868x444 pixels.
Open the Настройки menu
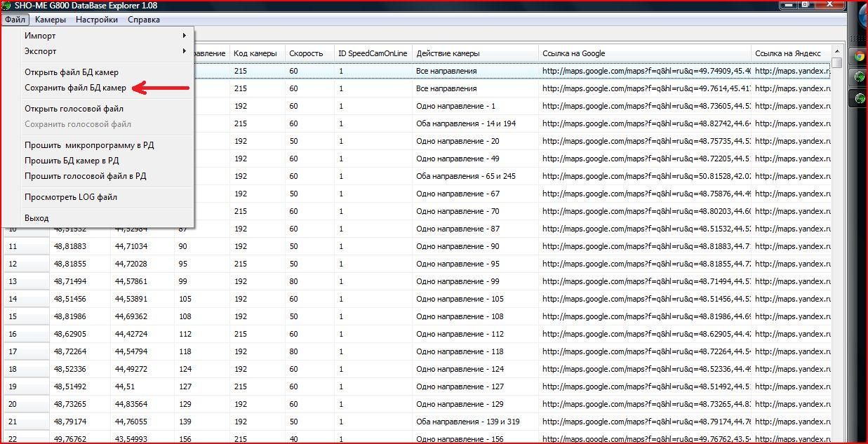[97, 20]
